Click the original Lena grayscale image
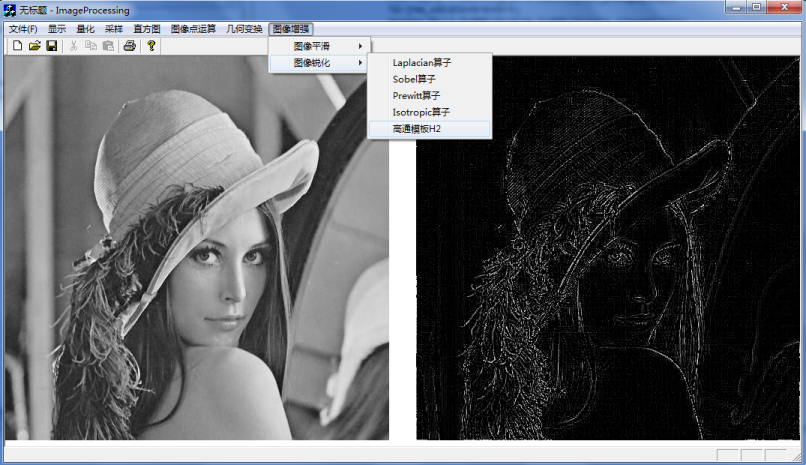This screenshot has width=806, height=465. coord(197,248)
